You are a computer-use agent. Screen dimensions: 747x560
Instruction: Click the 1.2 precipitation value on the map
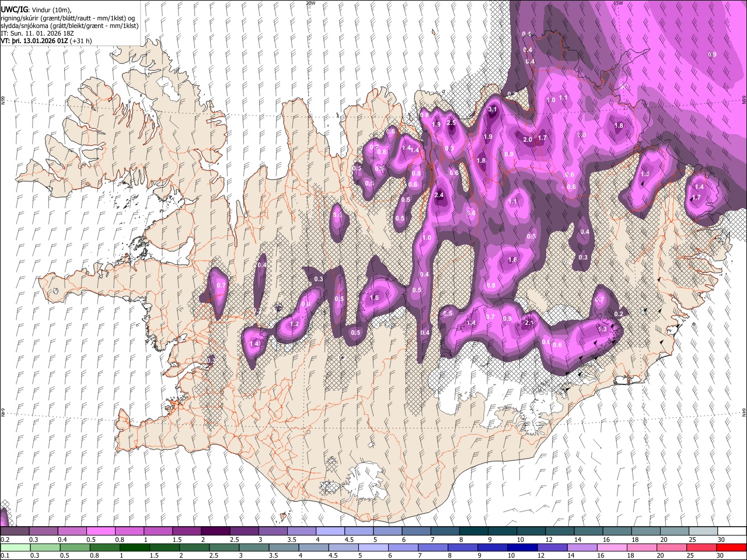(294, 324)
